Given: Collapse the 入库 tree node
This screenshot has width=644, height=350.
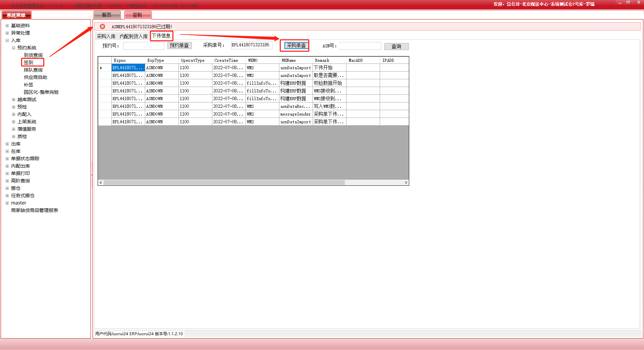Looking at the screenshot, I should pos(7,40).
